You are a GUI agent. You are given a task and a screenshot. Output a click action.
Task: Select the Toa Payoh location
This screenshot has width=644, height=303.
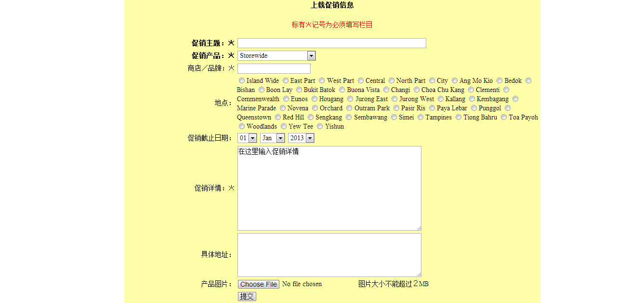pyautogui.click(x=504, y=118)
